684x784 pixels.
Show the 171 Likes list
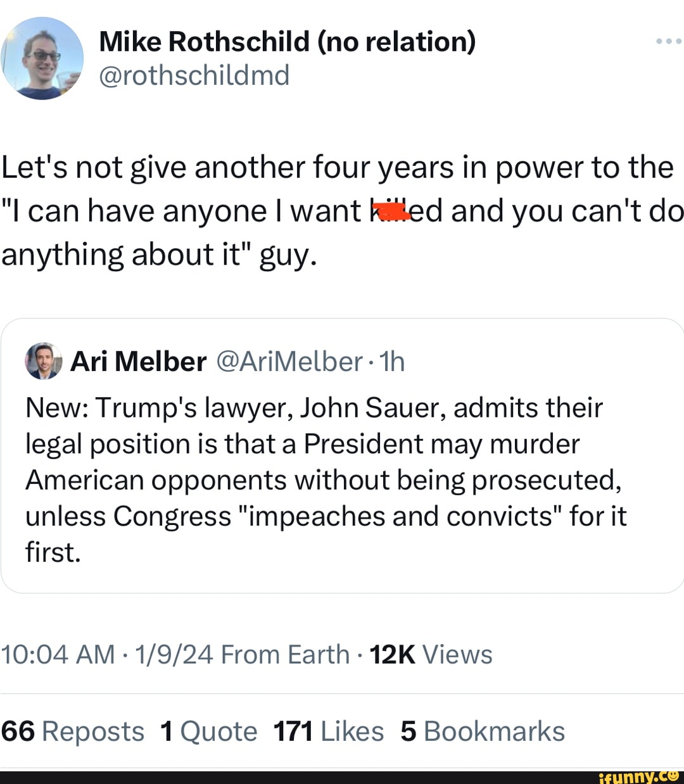(328, 731)
